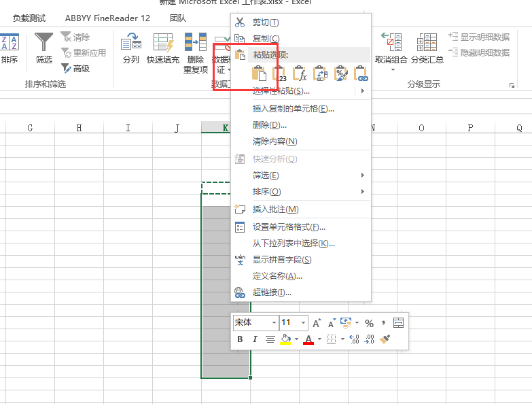The image size is (532, 404).
Task: Open the ABBYY FineReader 12 tab
Action: click(107, 18)
